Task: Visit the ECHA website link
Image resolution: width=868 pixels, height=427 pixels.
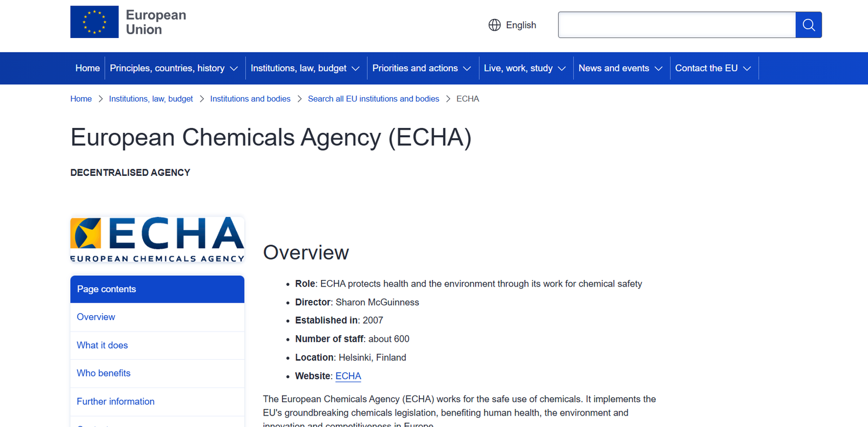Action: (x=348, y=376)
